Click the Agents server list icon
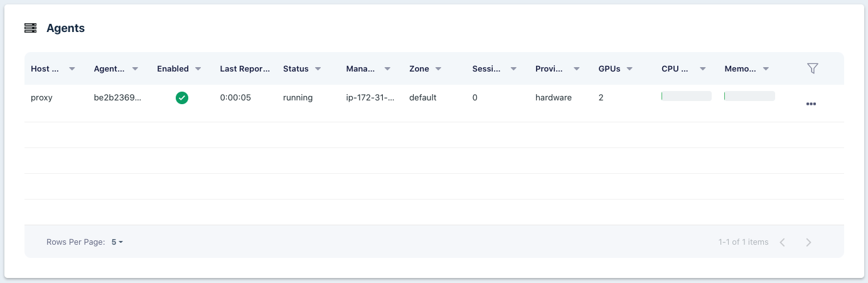 coord(30,28)
